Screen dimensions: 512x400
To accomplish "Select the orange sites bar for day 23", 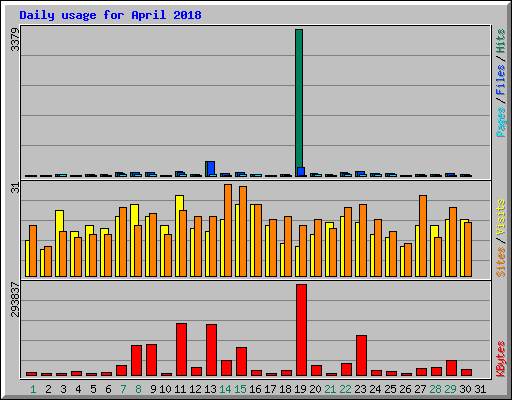I will tap(363, 240).
